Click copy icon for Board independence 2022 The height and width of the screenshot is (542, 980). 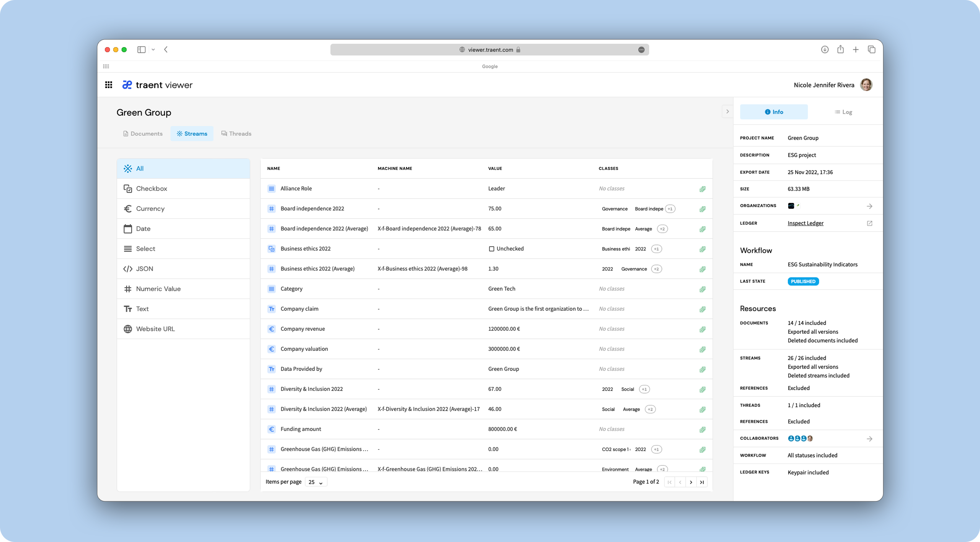(x=702, y=209)
